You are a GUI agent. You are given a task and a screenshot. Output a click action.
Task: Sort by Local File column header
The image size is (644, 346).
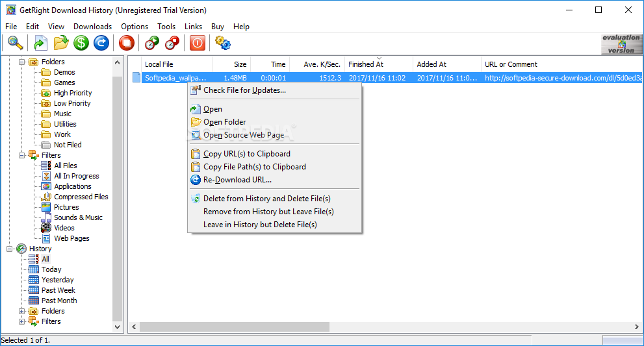tap(177, 64)
